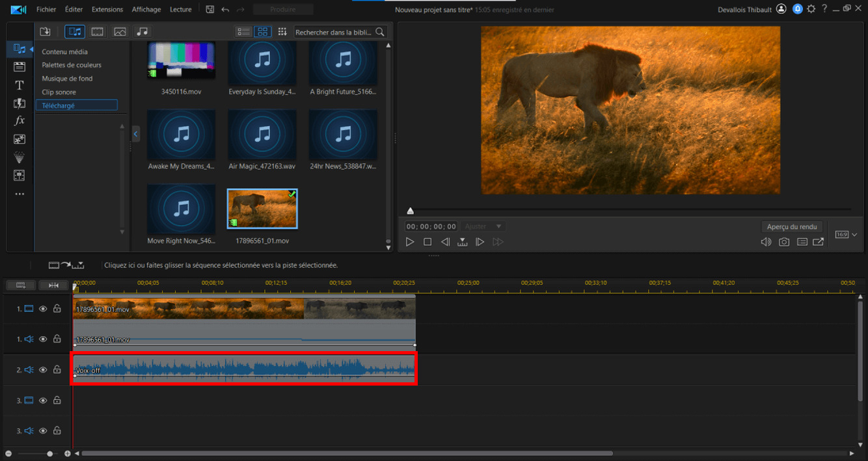
Task: Click the preview scrubber handle
Action: pyautogui.click(x=410, y=211)
